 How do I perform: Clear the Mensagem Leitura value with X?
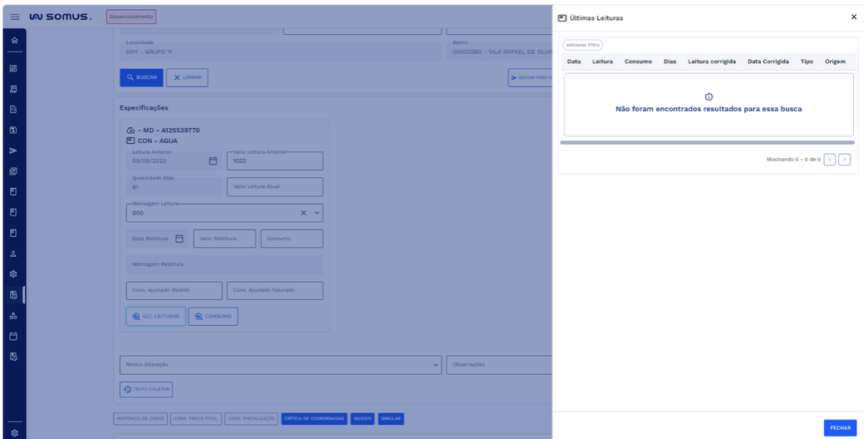tap(303, 213)
